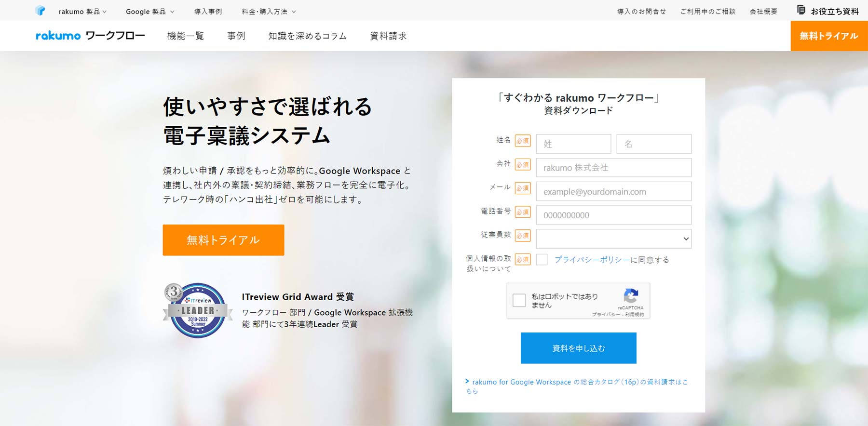Click the hero 無料トライアル orange button
Viewport: 868px width, 426px height.
(x=223, y=240)
